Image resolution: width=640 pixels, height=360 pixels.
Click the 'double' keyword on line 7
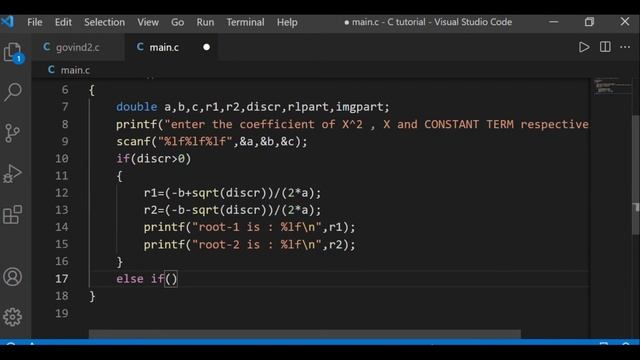pos(136,107)
